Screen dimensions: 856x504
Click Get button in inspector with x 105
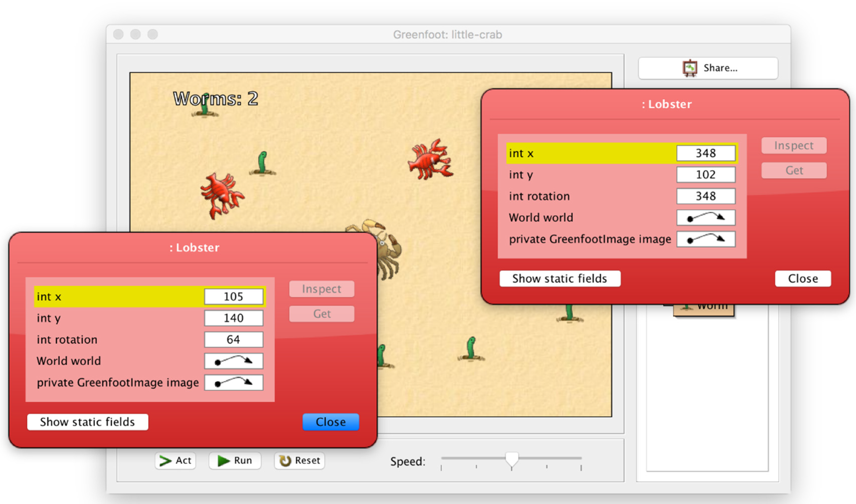coord(322,314)
